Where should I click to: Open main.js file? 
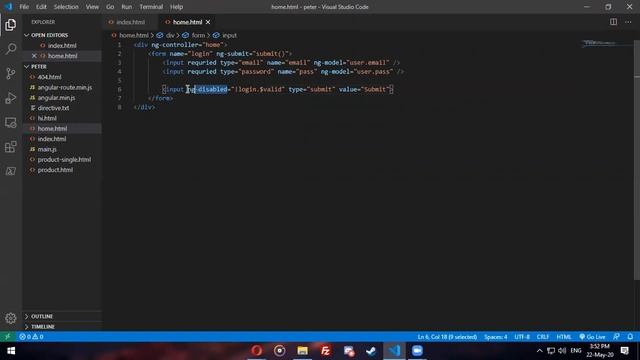click(x=47, y=149)
